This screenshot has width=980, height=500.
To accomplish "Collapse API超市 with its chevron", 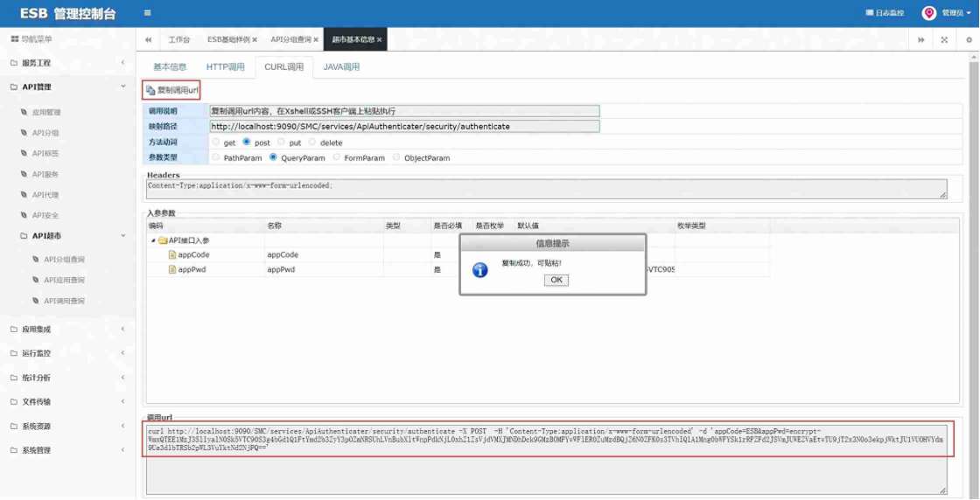I will pos(123,235).
